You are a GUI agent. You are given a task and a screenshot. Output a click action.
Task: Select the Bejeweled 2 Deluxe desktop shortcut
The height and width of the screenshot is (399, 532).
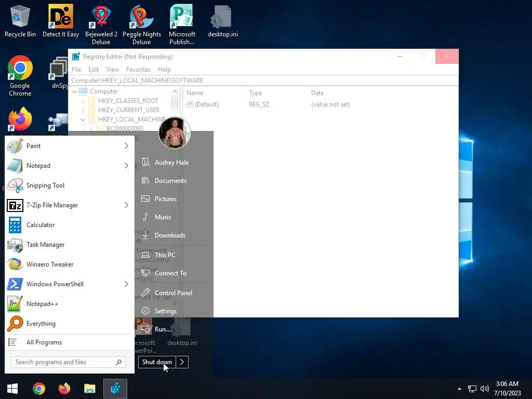(x=101, y=25)
